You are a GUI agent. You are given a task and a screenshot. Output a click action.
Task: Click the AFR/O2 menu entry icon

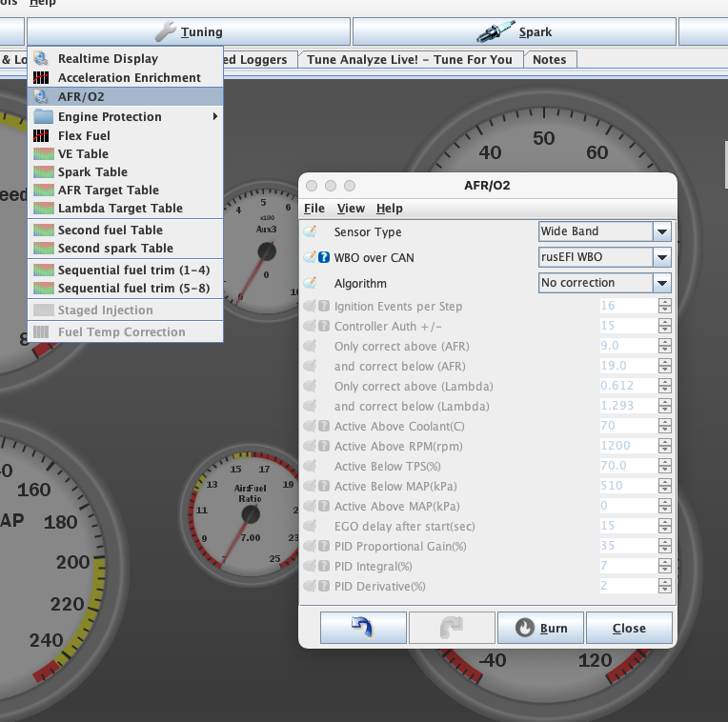(41, 96)
